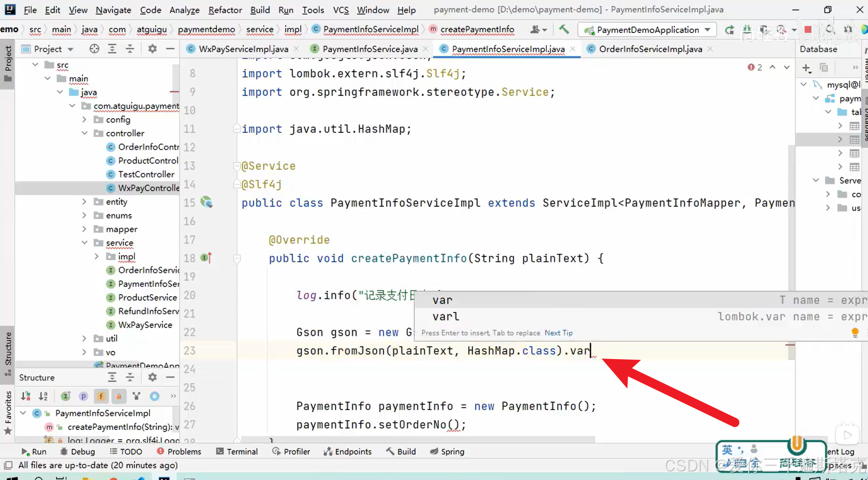The height and width of the screenshot is (480, 868).
Task: Toggle Show non-public lock icon in Structure
Action: pyautogui.click(x=119, y=396)
